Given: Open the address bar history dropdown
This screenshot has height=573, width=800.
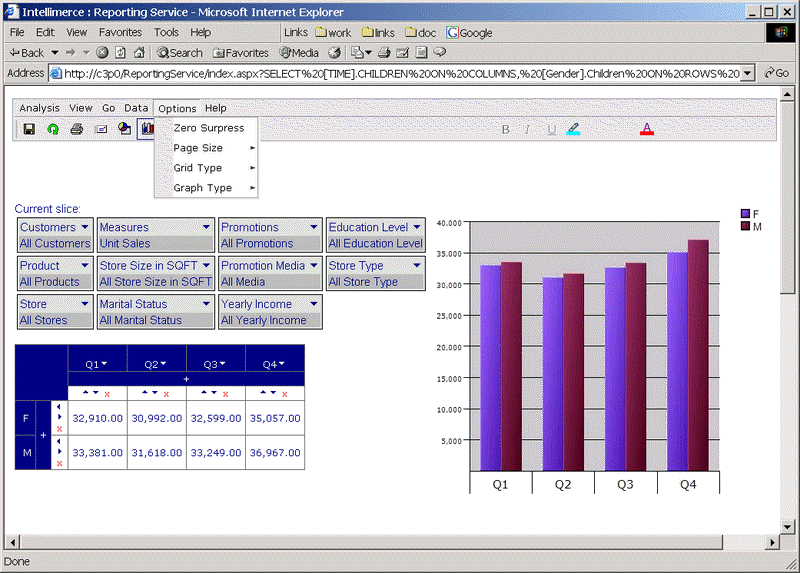Looking at the screenshot, I should [x=747, y=73].
